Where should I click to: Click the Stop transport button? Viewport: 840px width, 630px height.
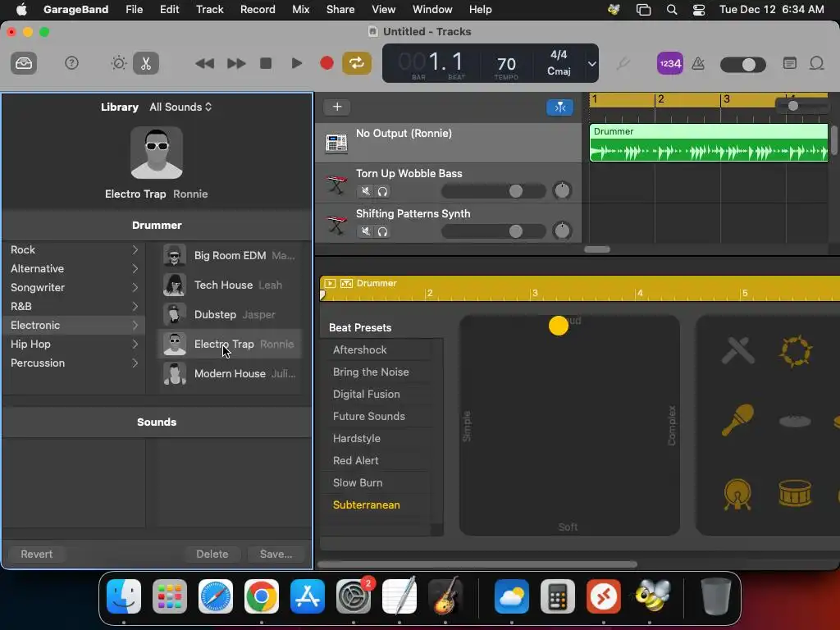266,63
